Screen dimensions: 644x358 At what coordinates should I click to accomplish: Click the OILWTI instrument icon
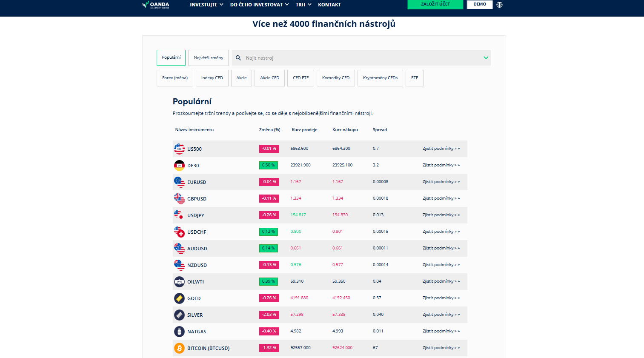coord(179,282)
